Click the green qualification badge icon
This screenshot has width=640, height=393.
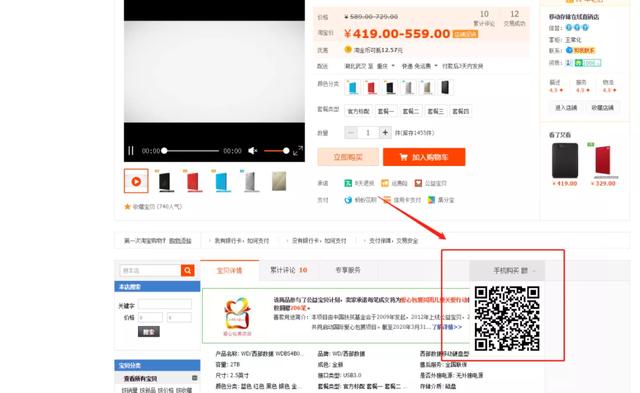pos(588,63)
